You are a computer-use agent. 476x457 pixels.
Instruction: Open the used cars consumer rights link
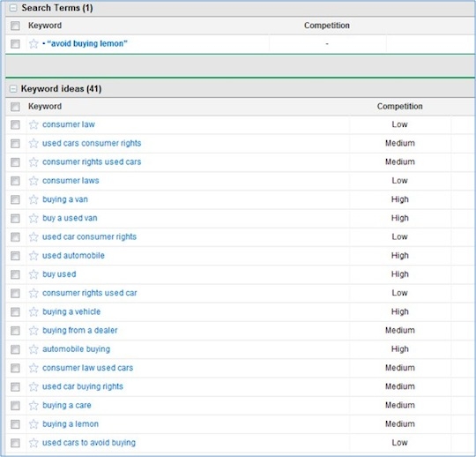92,143
